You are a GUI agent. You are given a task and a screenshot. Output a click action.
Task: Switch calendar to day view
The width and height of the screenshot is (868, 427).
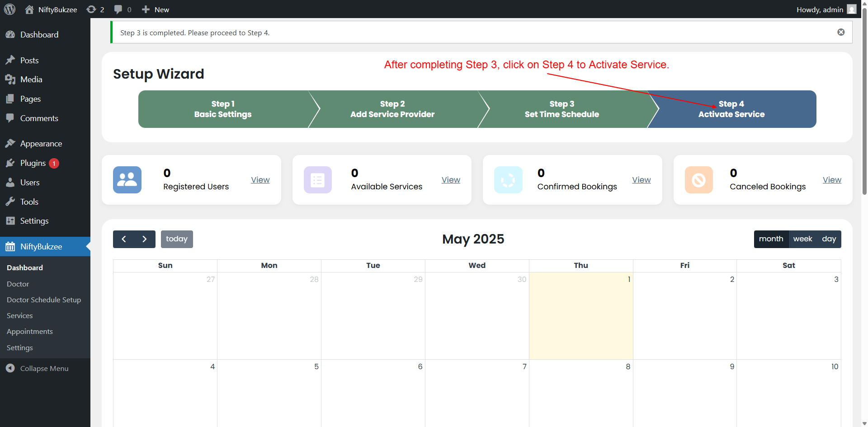(x=829, y=239)
